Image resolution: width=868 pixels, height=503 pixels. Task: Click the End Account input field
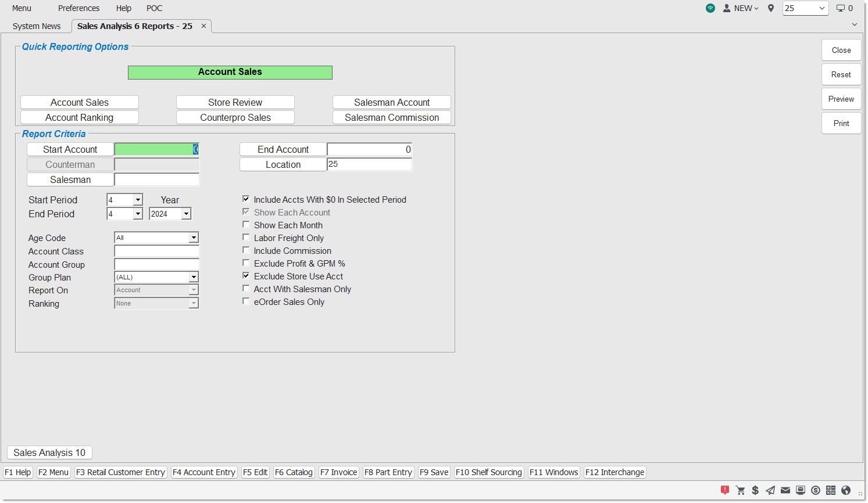[x=369, y=149]
